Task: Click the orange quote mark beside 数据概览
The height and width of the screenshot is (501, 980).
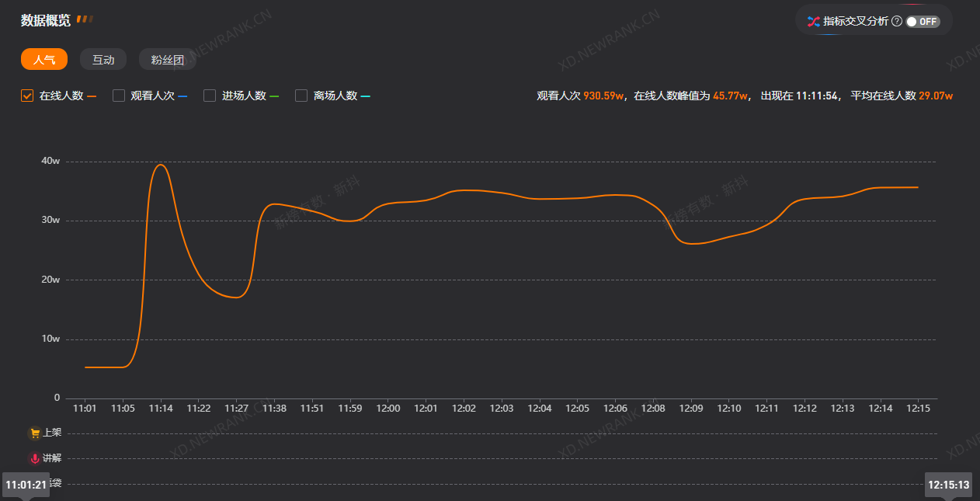Action: pos(85,19)
